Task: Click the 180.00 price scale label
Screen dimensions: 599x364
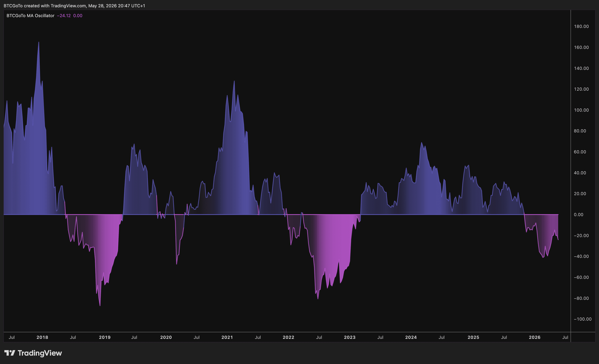Action: click(582, 26)
